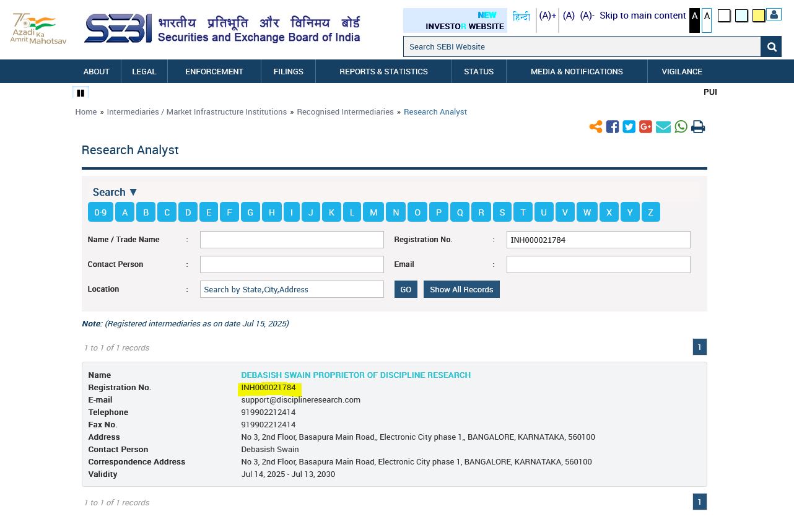The image size is (794, 532).
Task: Open Intermediaries / Market Infrastructure Institutions breadcrumb
Action: pyautogui.click(x=197, y=112)
